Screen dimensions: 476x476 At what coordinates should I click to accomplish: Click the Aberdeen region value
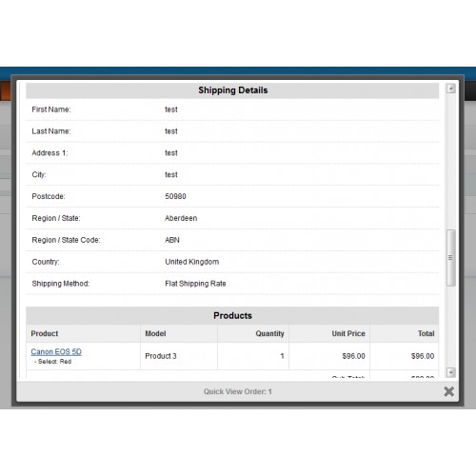(181, 218)
